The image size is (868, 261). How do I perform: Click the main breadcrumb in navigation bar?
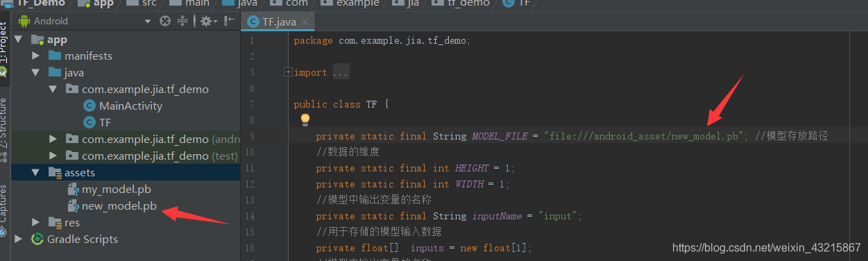(197, 3)
